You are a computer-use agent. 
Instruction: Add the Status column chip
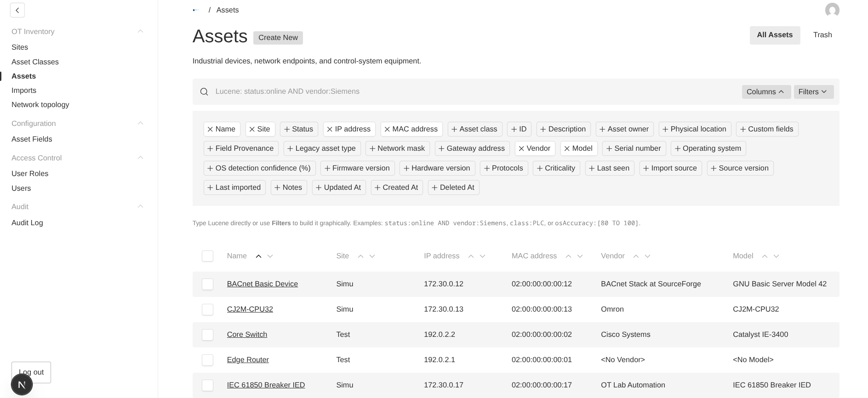pyautogui.click(x=299, y=129)
